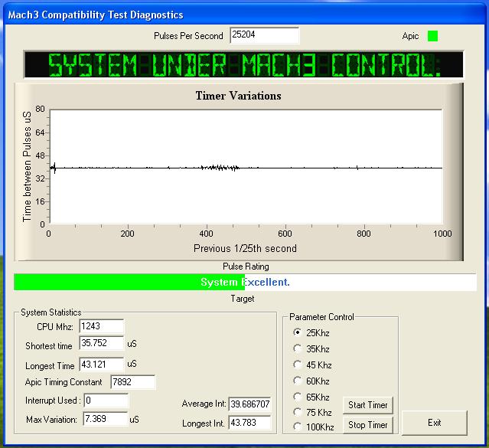This screenshot has width=489, height=448.
Task: Choose the 45 Khz kernel speed
Action: (x=298, y=365)
